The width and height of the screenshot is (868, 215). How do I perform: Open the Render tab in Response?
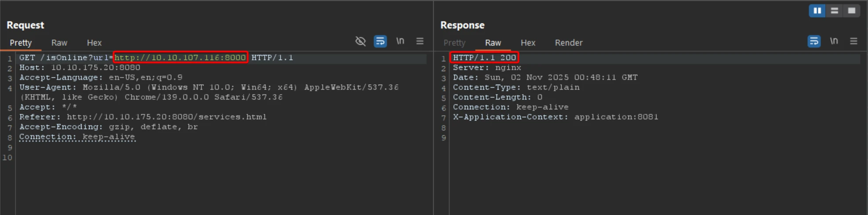coord(568,43)
